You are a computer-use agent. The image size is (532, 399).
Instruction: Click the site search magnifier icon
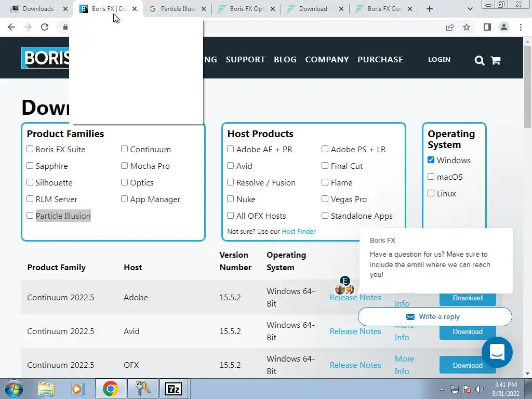(x=479, y=60)
